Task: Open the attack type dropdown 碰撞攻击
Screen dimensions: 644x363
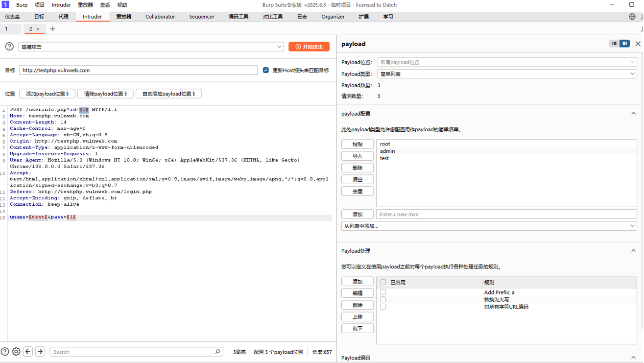Action: tap(151, 47)
